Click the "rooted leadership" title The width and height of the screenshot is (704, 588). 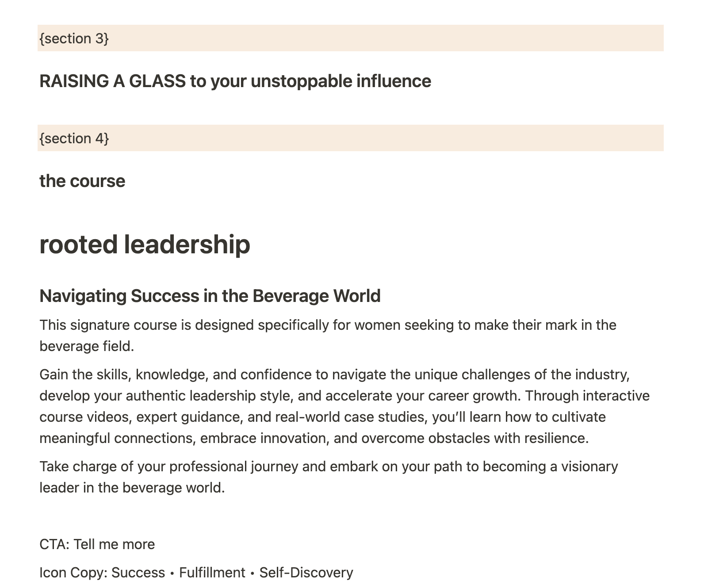click(x=145, y=244)
